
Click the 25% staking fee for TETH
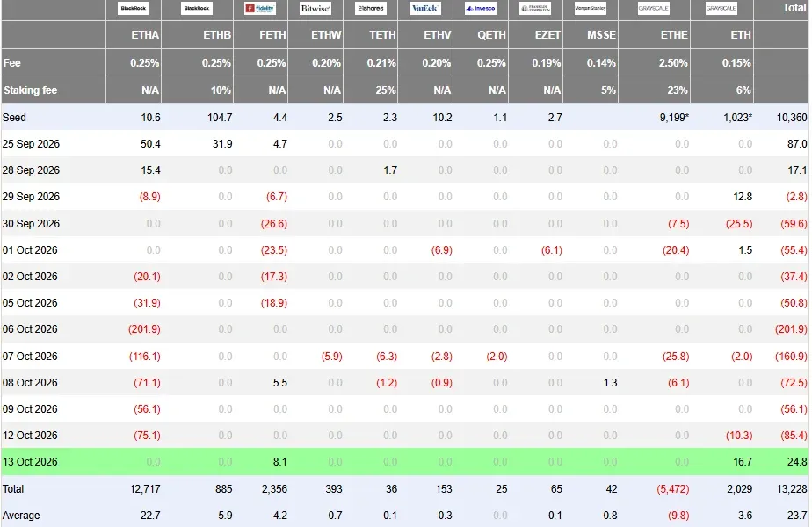386,90
